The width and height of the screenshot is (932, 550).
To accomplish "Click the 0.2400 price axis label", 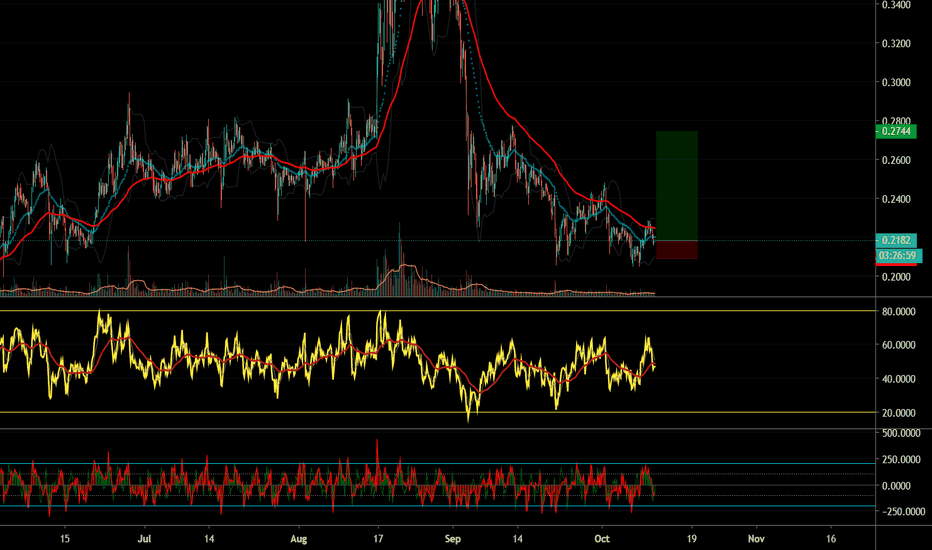I will [x=896, y=199].
